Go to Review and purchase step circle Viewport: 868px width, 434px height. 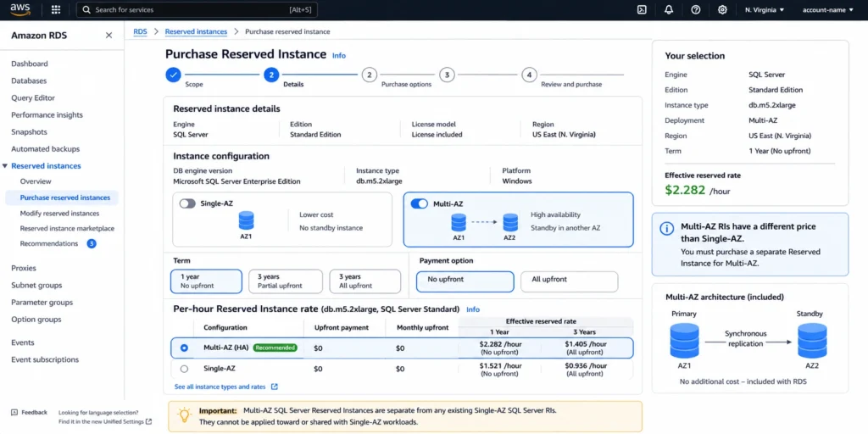(x=529, y=75)
